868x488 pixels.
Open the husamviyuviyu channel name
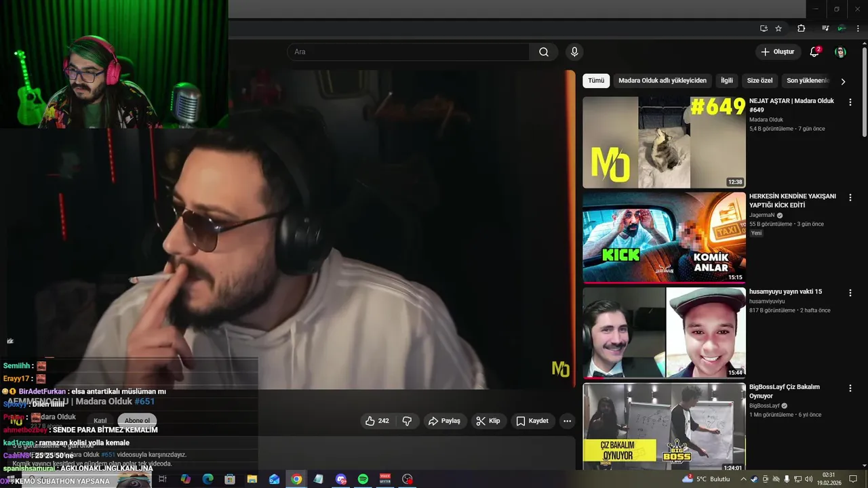767,302
